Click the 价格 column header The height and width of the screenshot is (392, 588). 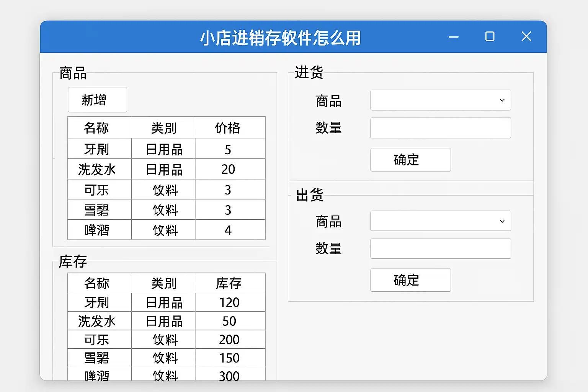pos(228,128)
